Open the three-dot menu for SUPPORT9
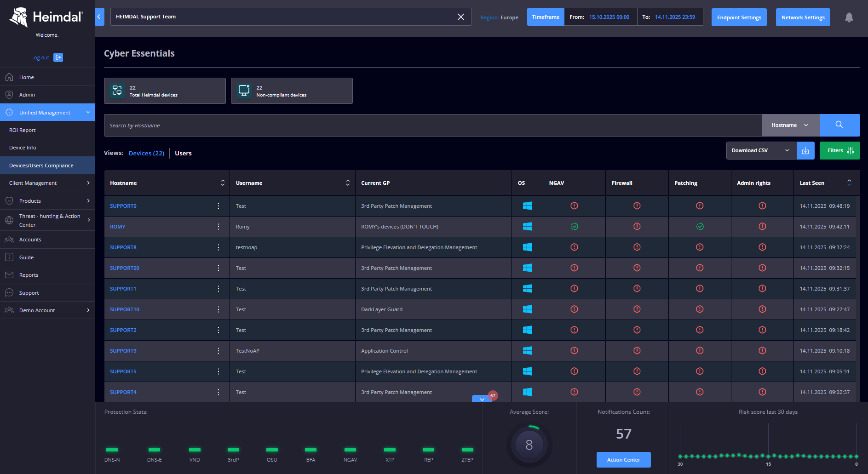Viewport: 868px width, 474px height. [218, 351]
